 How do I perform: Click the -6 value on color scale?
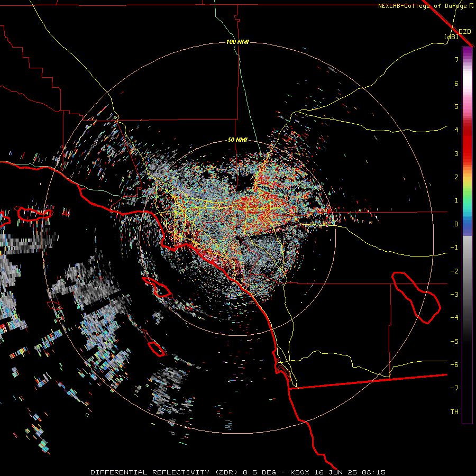tap(454, 365)
